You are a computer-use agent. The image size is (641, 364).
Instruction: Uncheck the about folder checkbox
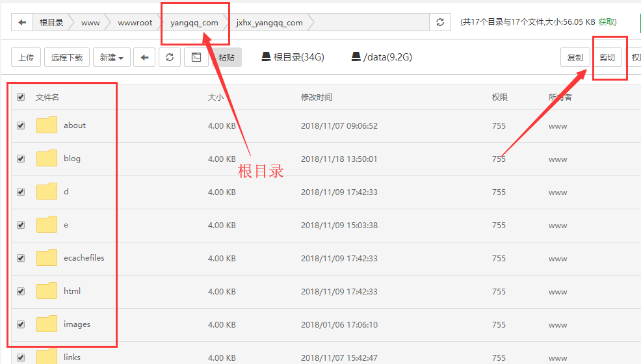21,125
